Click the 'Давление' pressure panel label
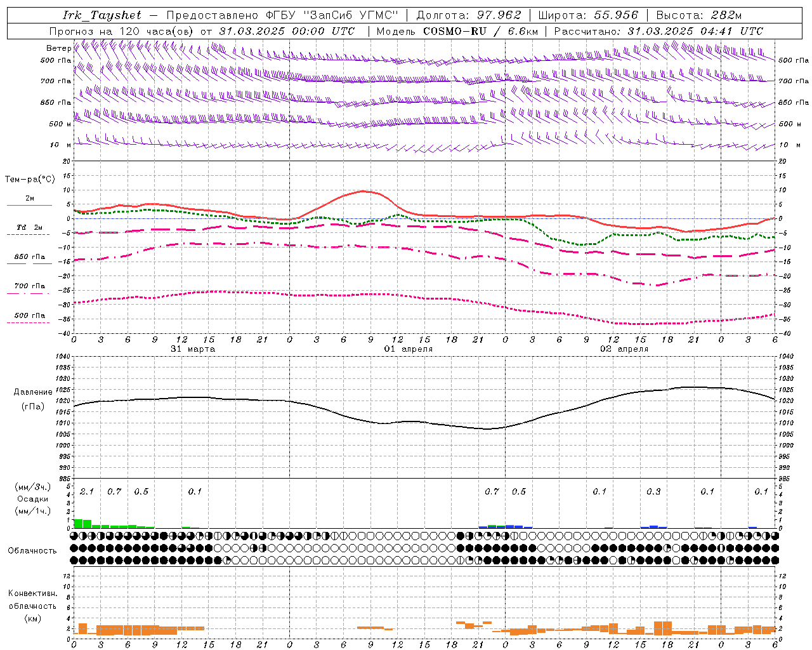Screen dimensions: 812x650 [33, 392]
